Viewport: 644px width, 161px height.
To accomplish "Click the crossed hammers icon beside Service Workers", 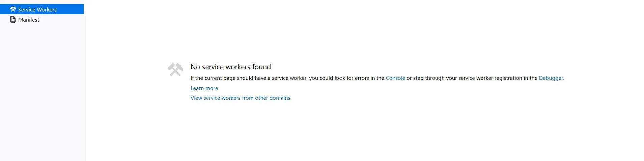I will (x=13, y=9).
